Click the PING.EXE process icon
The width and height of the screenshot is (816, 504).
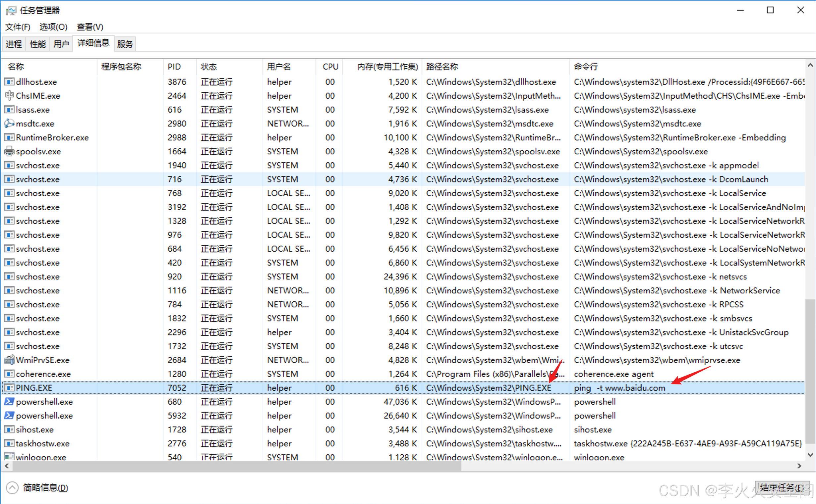(x=9, y=388)
